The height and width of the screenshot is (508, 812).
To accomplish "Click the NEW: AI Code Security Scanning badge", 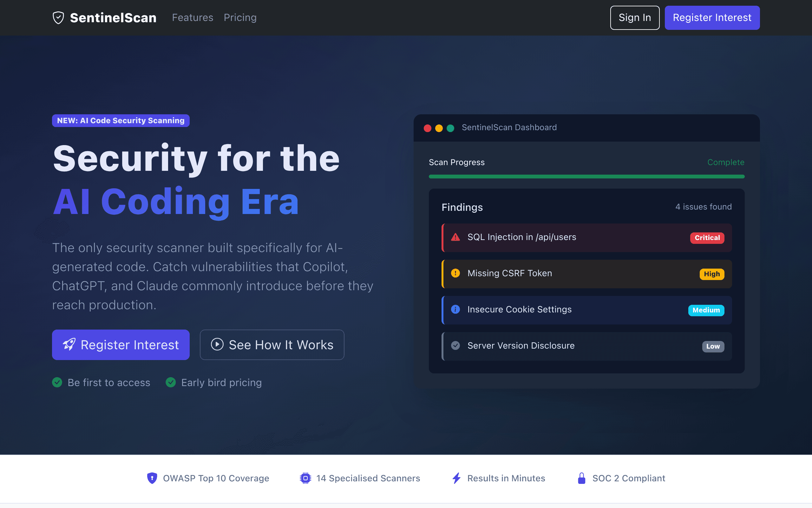I will coord(121,121).
